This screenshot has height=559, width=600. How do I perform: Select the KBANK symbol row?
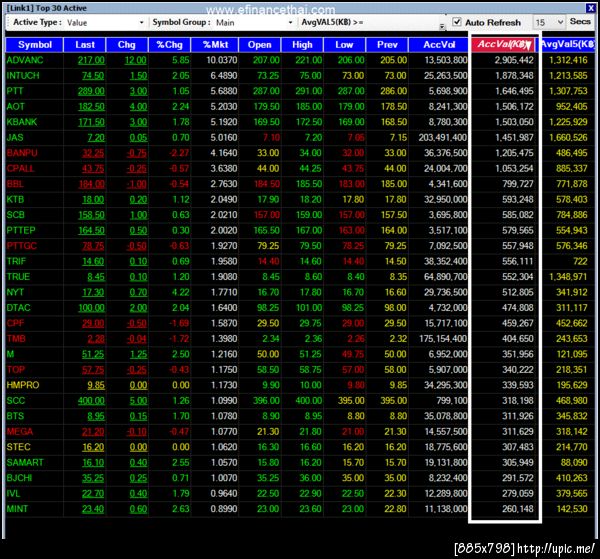tap(300, 122)
